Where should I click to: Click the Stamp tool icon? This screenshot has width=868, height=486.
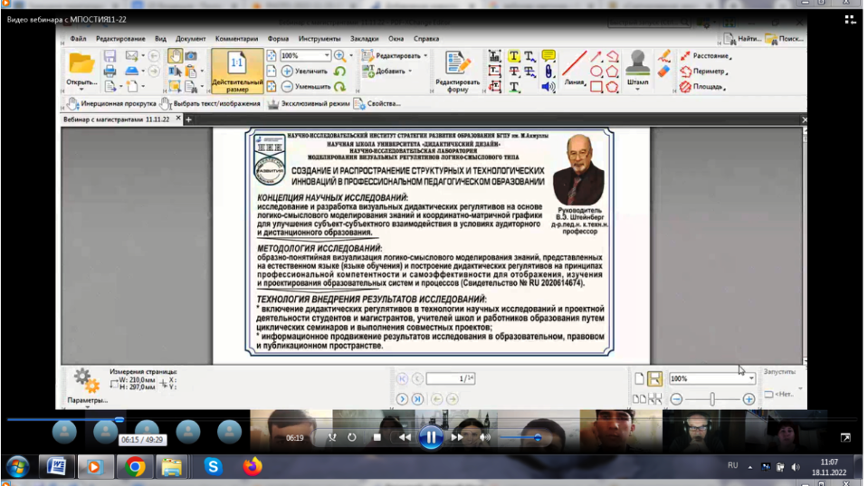click(x=637, y=65)
